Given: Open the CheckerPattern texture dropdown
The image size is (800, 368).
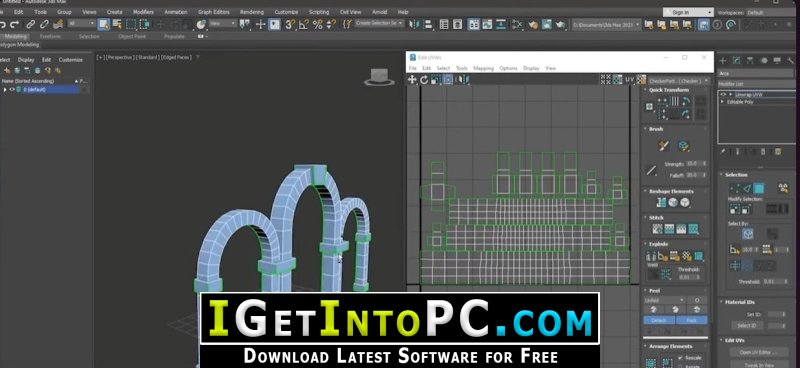Looking at the screenshot, I should point(678,81).
